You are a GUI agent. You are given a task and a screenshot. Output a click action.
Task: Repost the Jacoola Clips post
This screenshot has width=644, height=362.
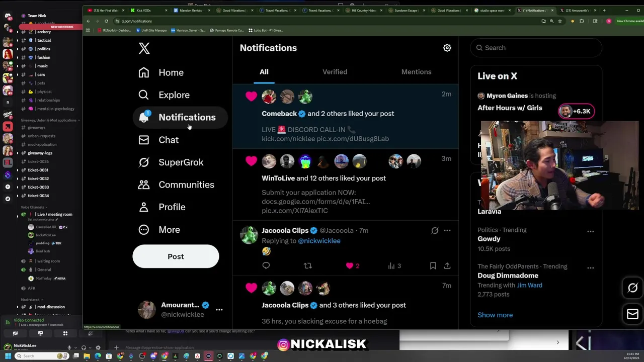(308, 266)
